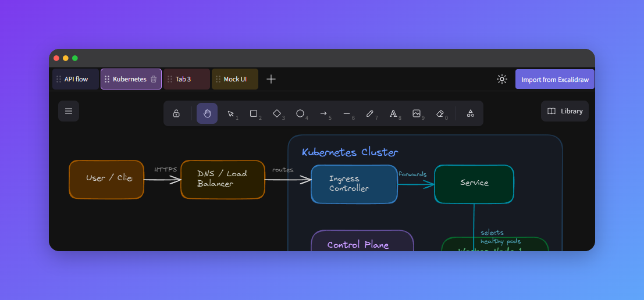Viewport: 644px width, 300px height.
Task: Click the Kubernetes Cluster title text
Action: coord(350,152)
